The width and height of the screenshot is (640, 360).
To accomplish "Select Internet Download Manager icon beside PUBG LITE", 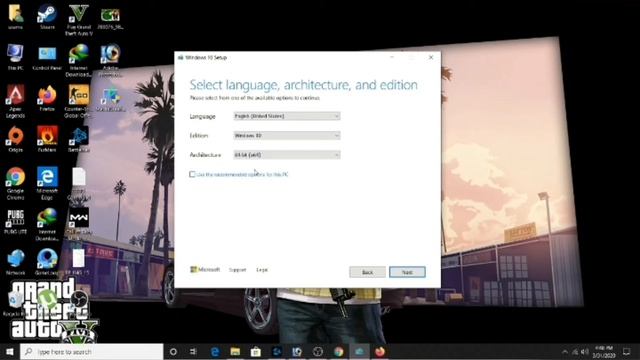I will tap(47, 224).
